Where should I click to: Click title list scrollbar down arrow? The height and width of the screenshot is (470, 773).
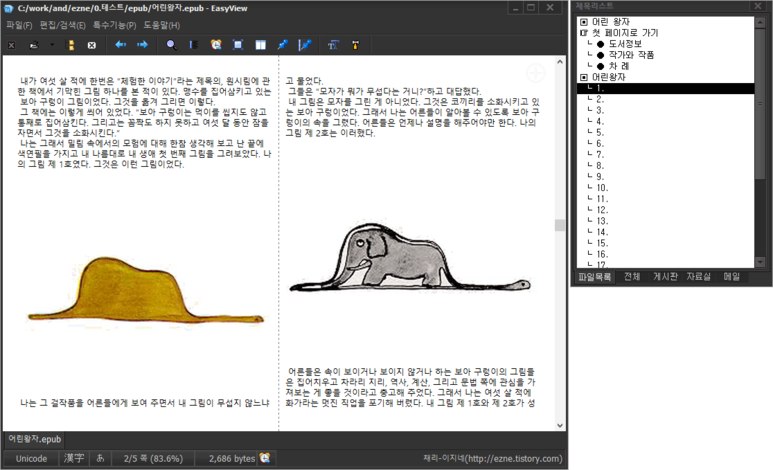click(760, 262)
